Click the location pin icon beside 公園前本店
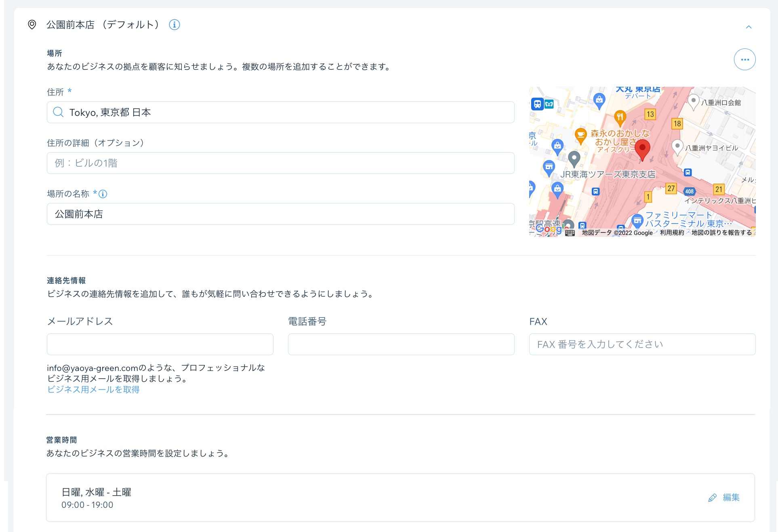The height and width of the screenshot is (532, 778). (32, 25)
